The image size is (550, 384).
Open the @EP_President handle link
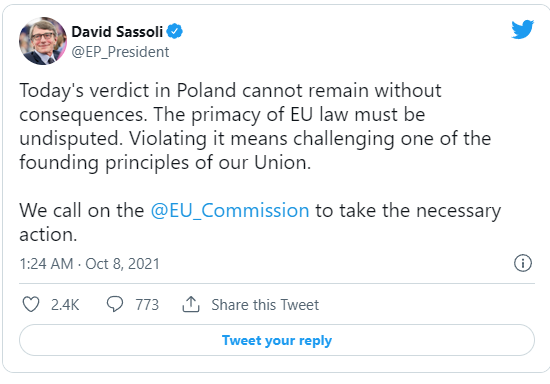[x=120, y=52]
